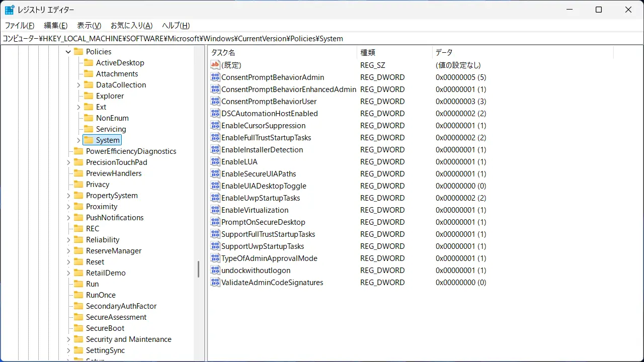644x362 pixels.
Task: Click the registry path address bar
Action: coord(322,38)
